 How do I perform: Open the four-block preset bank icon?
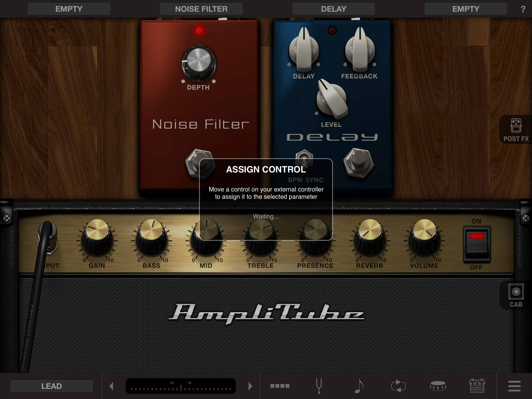[280, 386]
